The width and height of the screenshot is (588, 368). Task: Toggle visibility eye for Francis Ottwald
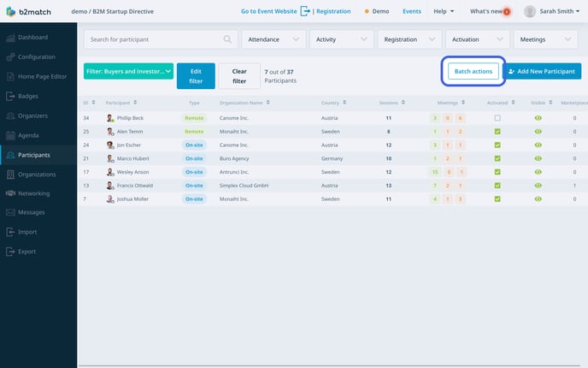(538, 186)
